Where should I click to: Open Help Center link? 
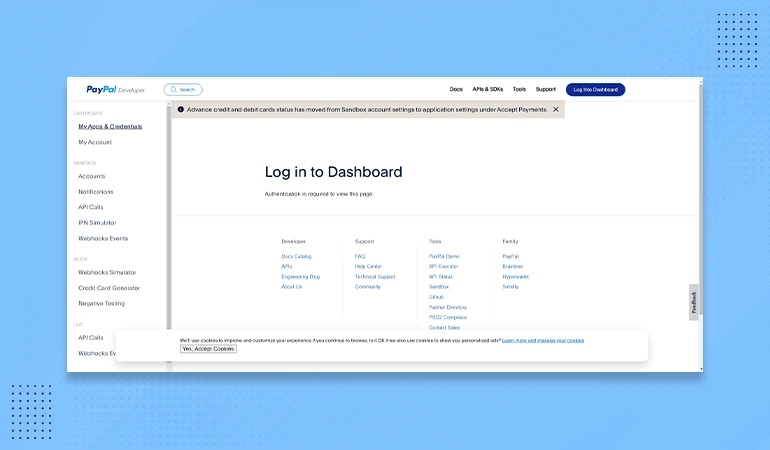pos(368,266)
